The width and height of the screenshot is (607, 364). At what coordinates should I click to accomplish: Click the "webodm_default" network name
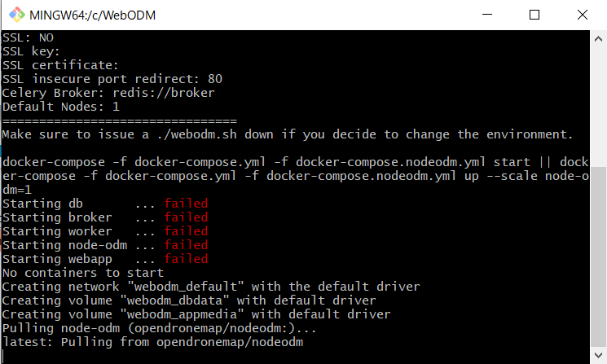pos(186,287)
